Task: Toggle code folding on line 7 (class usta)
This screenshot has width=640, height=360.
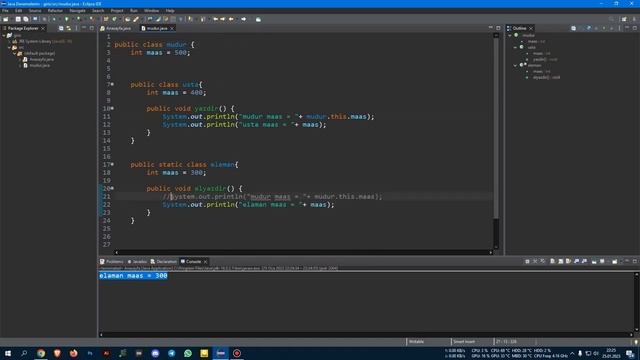Action: (112, 84)
